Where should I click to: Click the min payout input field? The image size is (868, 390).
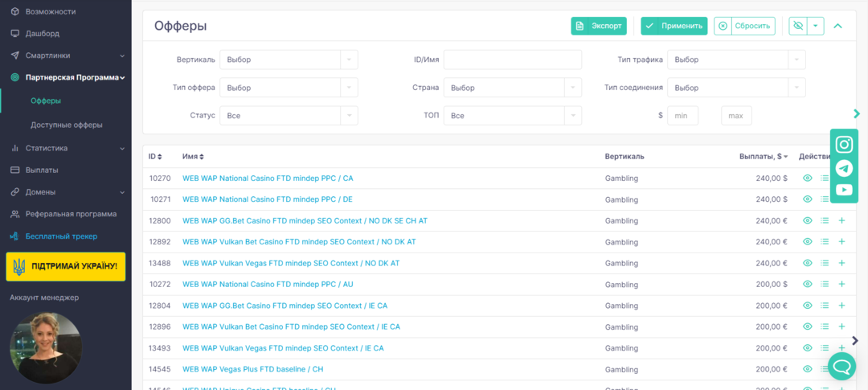(682, 116)
